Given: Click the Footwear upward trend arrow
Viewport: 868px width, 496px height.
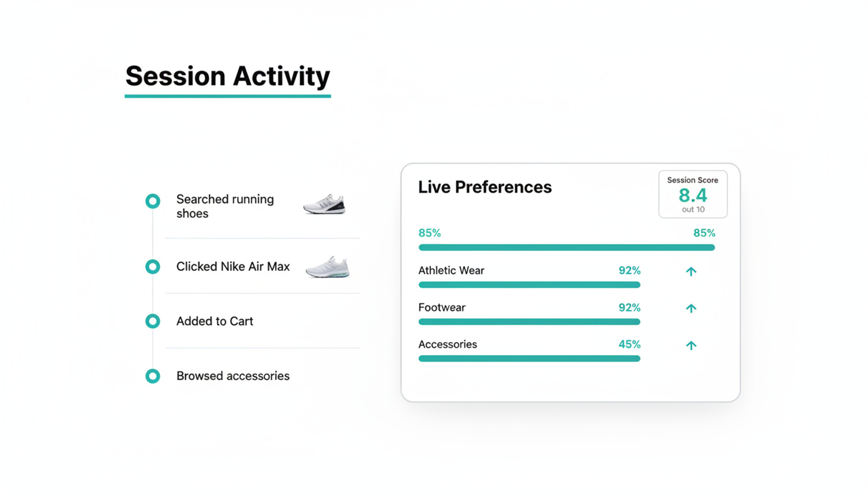Looking at the screenshot, I should click(x=691, y=308).
